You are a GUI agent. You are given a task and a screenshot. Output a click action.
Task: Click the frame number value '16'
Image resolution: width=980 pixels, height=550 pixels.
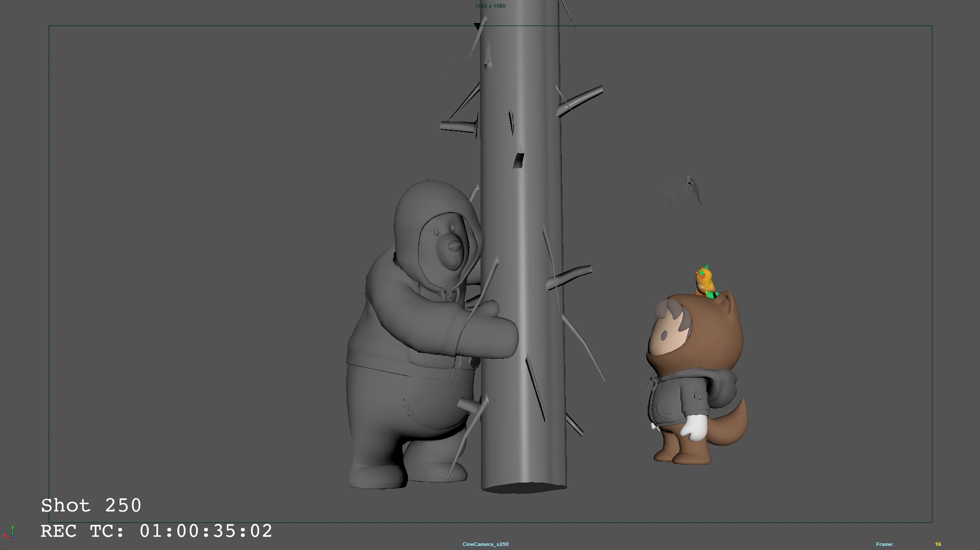click(x=938, y=544)
